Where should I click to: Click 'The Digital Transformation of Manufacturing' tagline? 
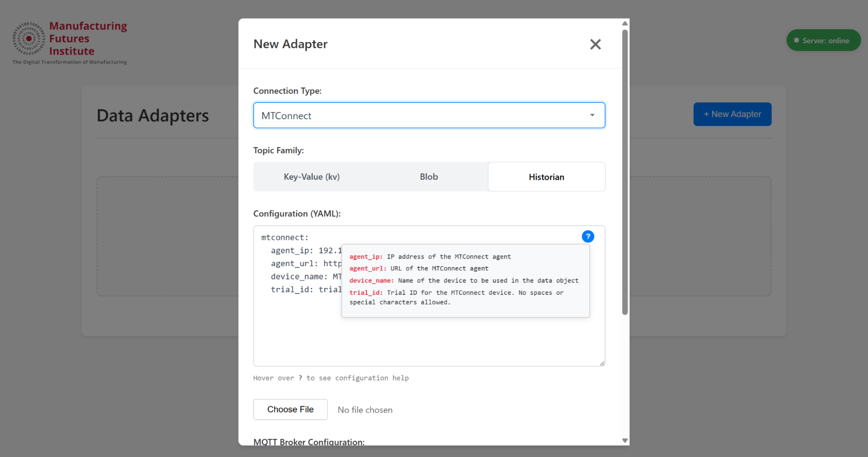pyautogui.click(x=69, y=62)
